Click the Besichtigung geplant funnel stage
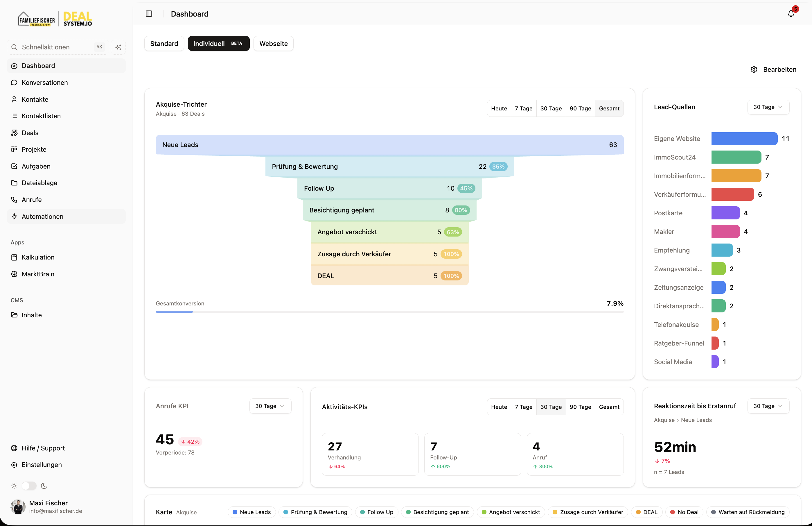The image size is (812, 526). pos(390,210)
